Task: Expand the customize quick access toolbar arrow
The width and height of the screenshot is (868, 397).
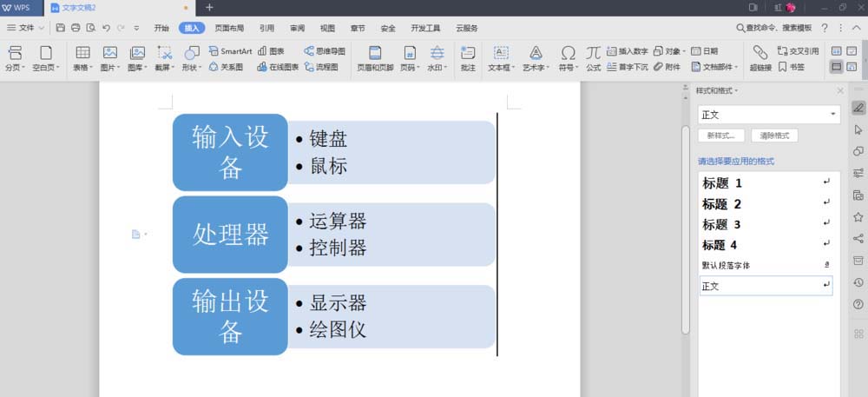Action: click(x=136, y=28)
